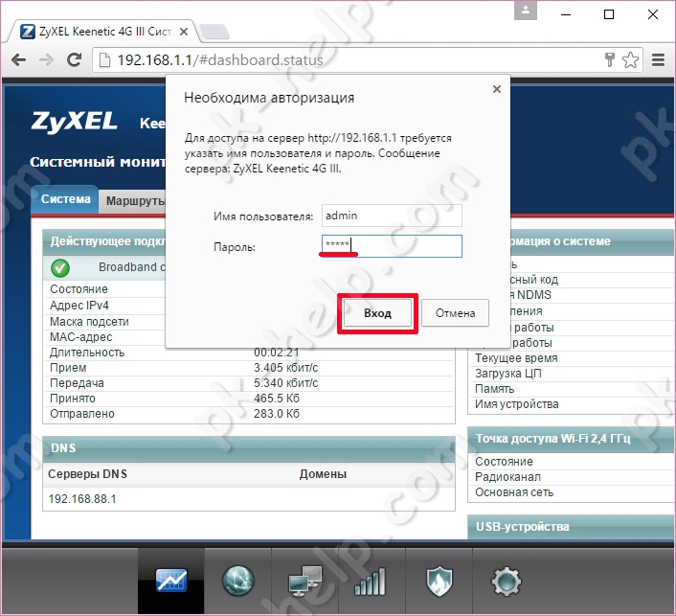Image resolution: width=676 pixels, height=616 pixels.
Task: Click the Имя устройства row label
Action: (x=517, y=404)
